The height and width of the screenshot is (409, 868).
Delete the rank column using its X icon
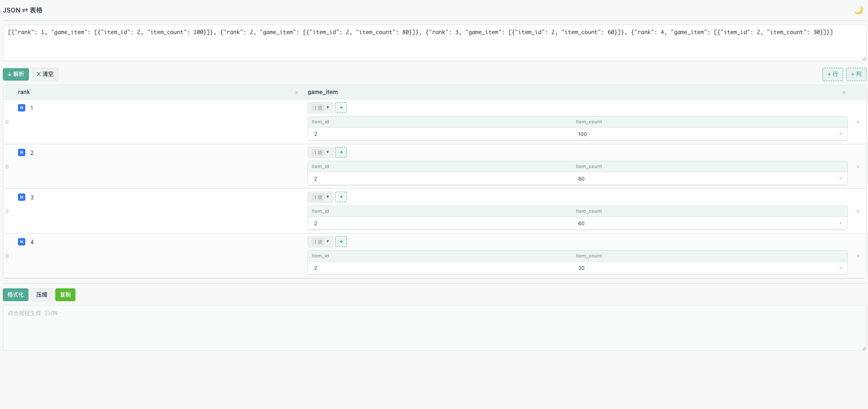pos(296,93)
